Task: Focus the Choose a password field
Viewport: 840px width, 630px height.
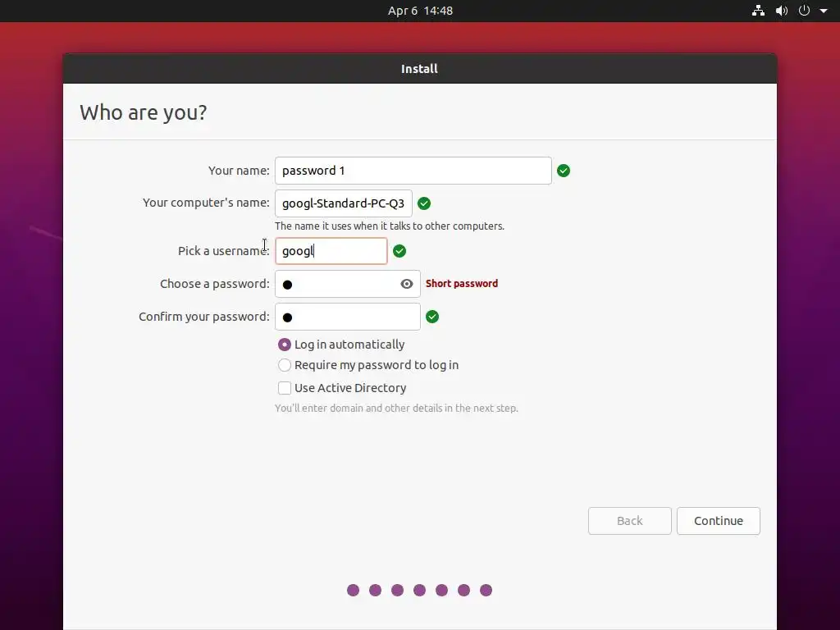Action: tap(348, 284)
